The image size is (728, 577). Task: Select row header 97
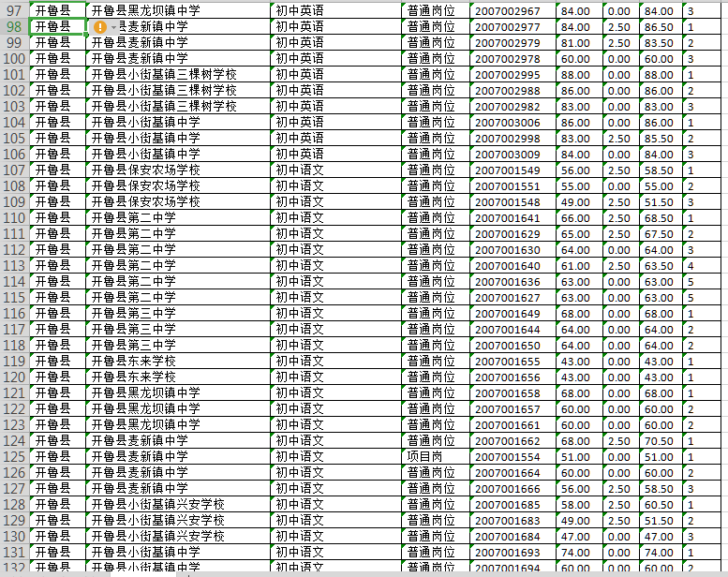coord(14,10)
